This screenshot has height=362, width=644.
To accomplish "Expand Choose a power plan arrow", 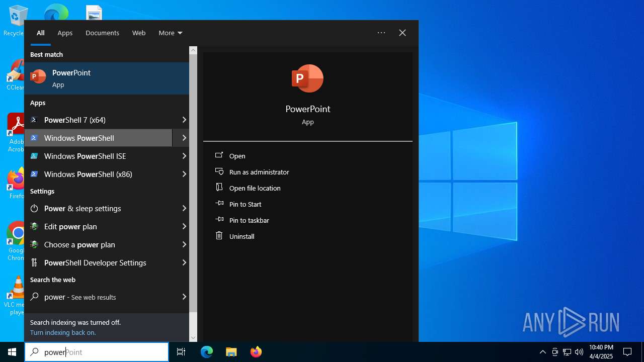I will (x=184, y=244).
